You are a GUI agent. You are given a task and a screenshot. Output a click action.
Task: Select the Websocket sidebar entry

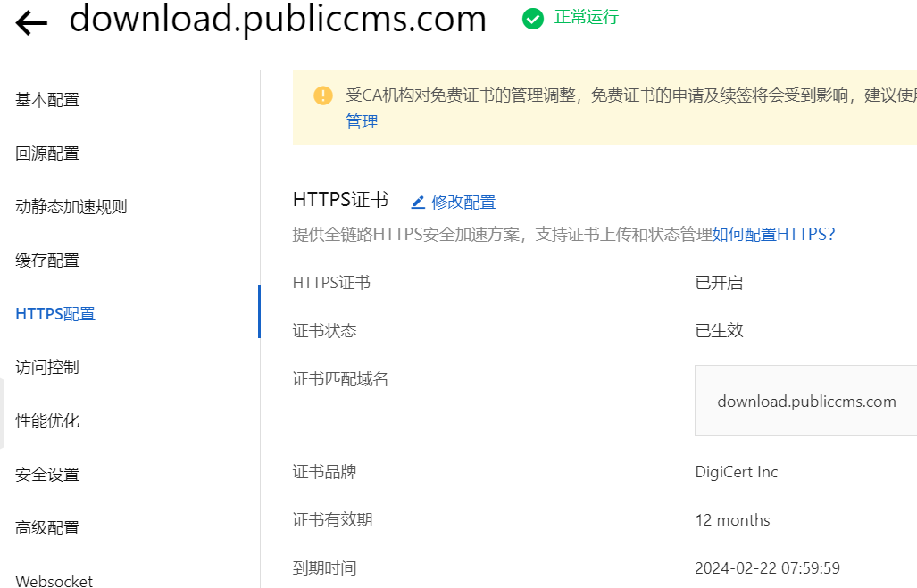[x=54, y=581]
